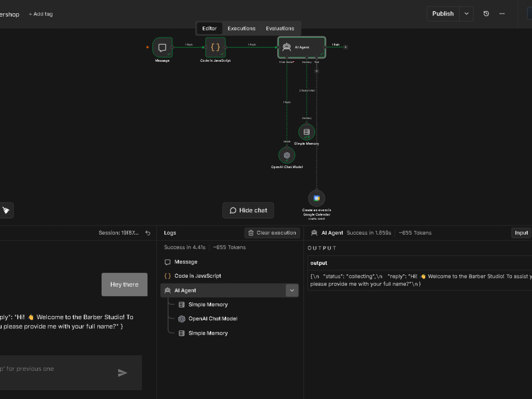This screenshot has height=399, width=532.
Task: Collapse the AI Agent log entry
Action: [x=292, y=290]
